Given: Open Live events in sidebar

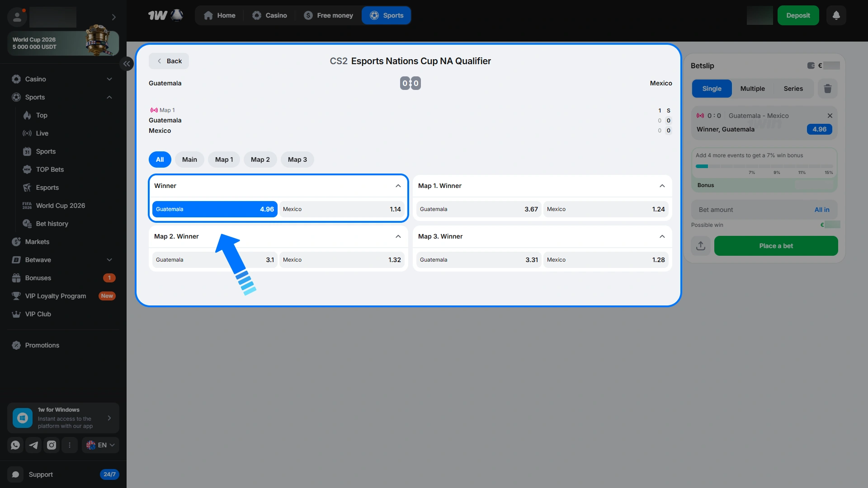Looking at the screenshot, I should 42,133.
